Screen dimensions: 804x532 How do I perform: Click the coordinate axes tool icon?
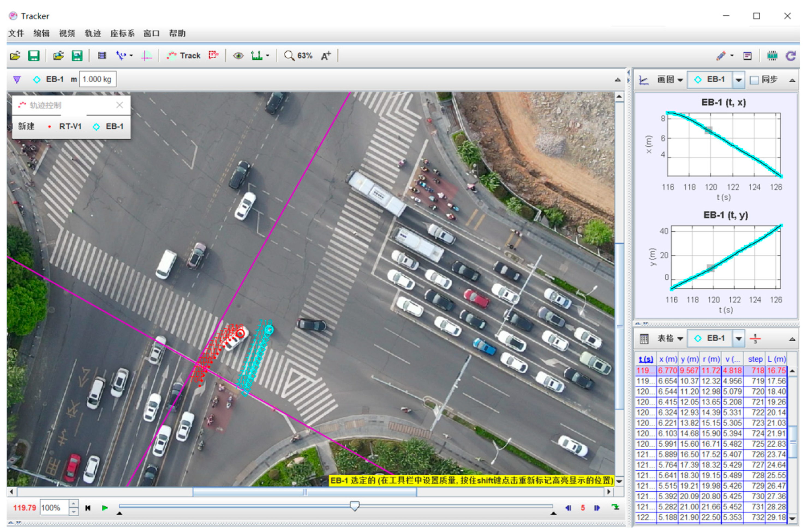click(146, 55)
